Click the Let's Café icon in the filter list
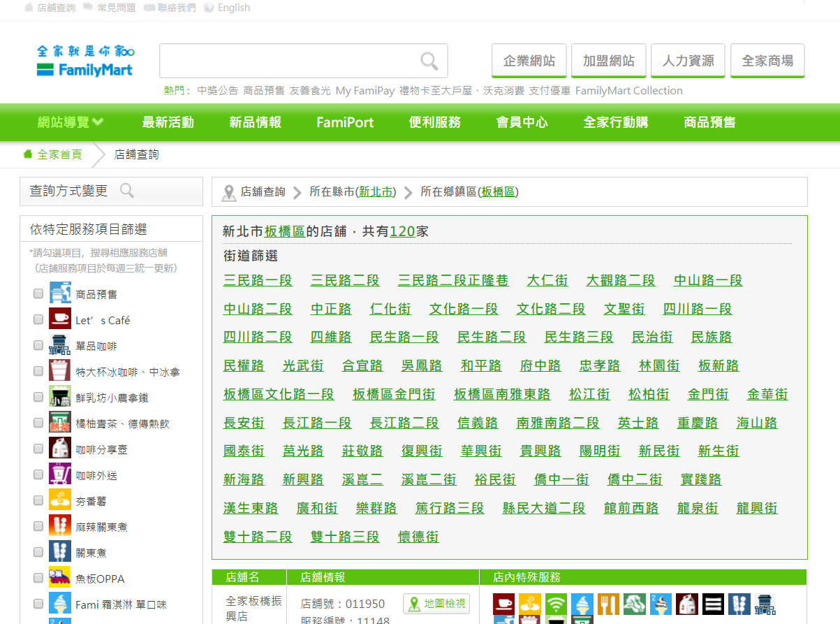The image size is (840, 624). (x=59, y=319)
